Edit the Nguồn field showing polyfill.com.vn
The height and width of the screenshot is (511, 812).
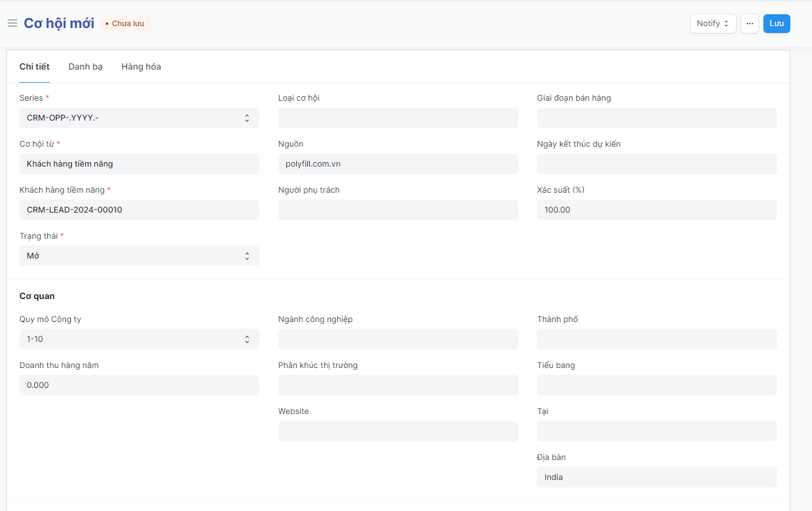tap(398, 163)
